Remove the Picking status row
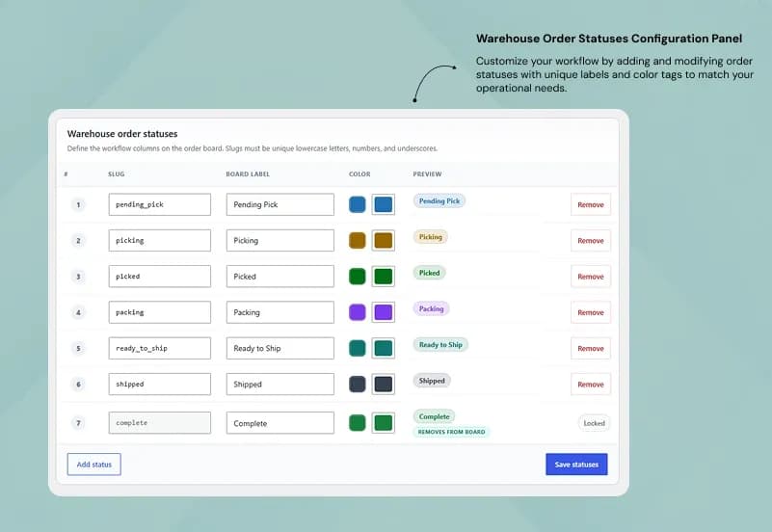Viewport: 772px width, 532px height. click(590, 241)
